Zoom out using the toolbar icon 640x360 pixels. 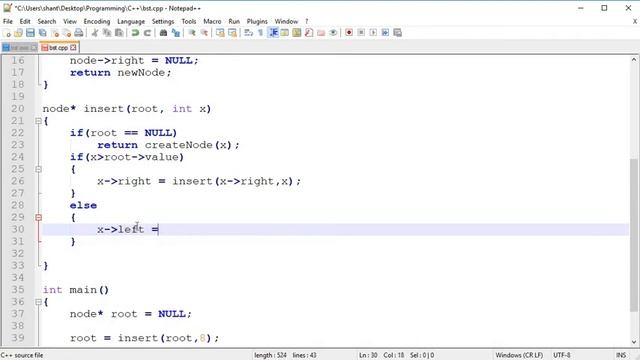coord(204,33)
